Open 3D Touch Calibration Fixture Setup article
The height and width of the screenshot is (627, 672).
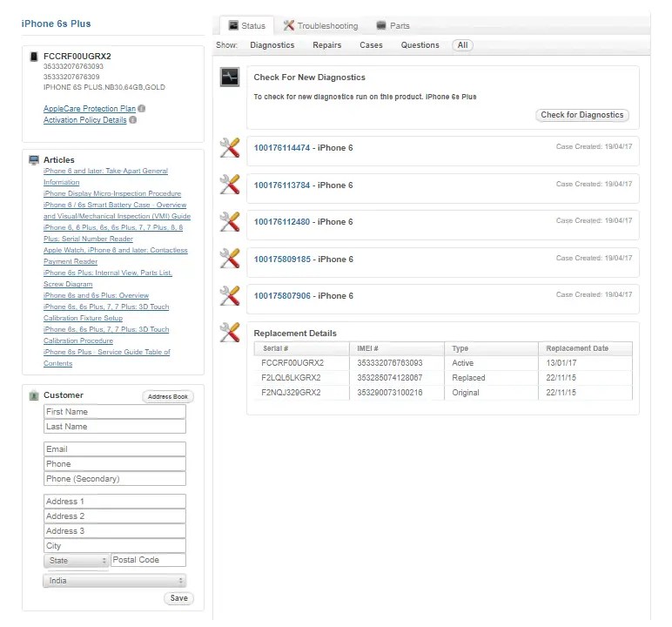coord(106,313)
